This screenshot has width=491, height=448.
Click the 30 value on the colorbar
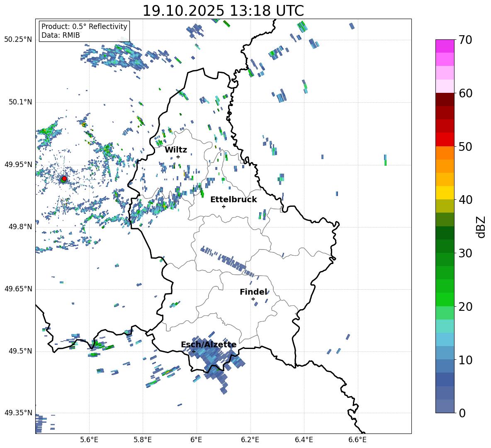(465, 253)
